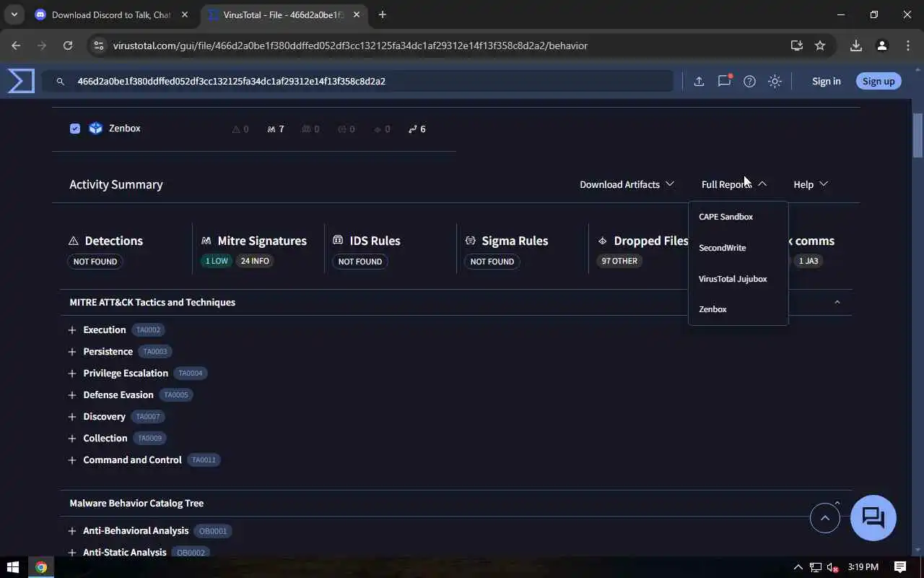This screenshot has height=578, width=924.
Task: Open the Help dropdown
Action: (x=811, y=184)
